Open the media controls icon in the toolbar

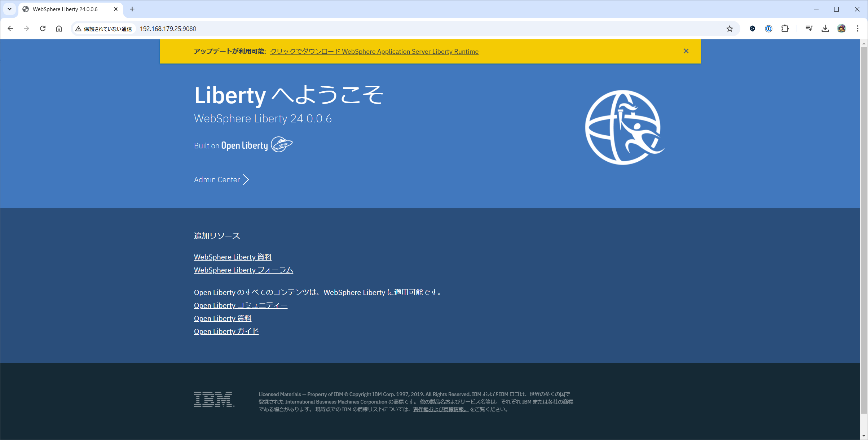point(809,29)
